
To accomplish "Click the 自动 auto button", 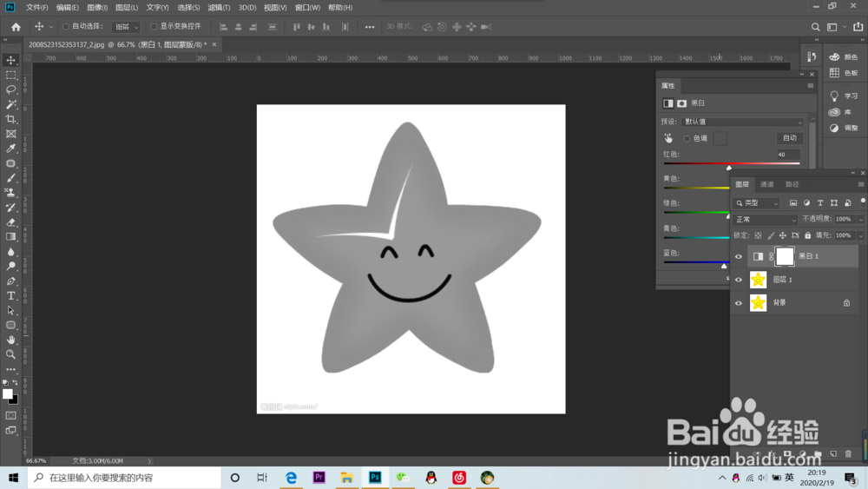I will point(789,138).
